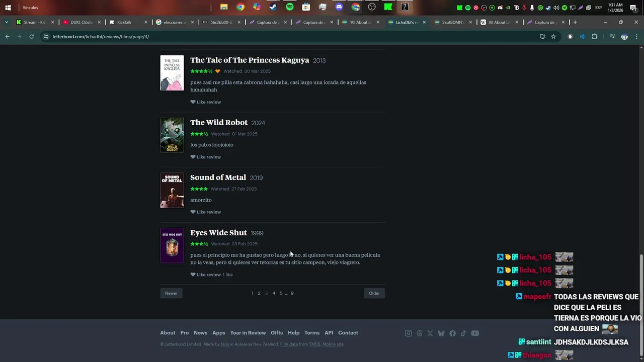
Task: Open footer Year in Review link
Action: pos(248,333)
